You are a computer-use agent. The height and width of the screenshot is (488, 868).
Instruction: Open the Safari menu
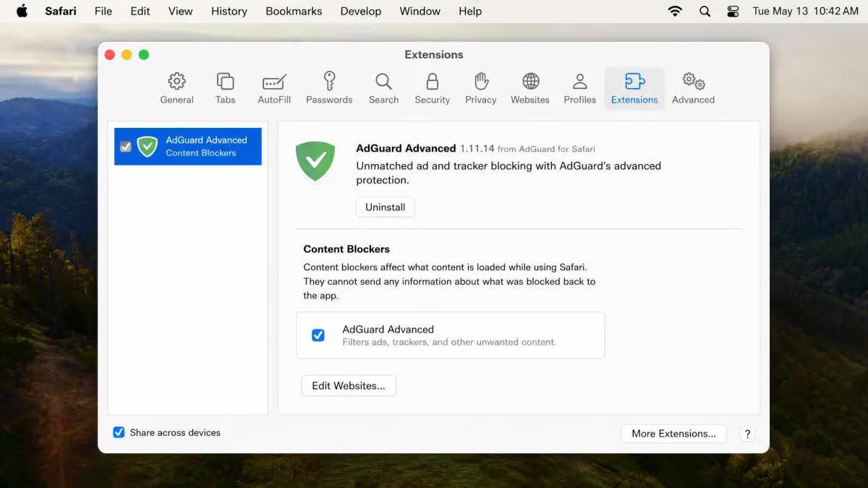(61, 11)
